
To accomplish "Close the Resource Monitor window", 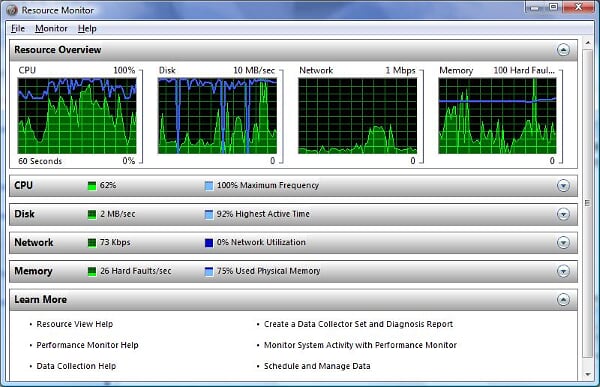I will [579, 7].
